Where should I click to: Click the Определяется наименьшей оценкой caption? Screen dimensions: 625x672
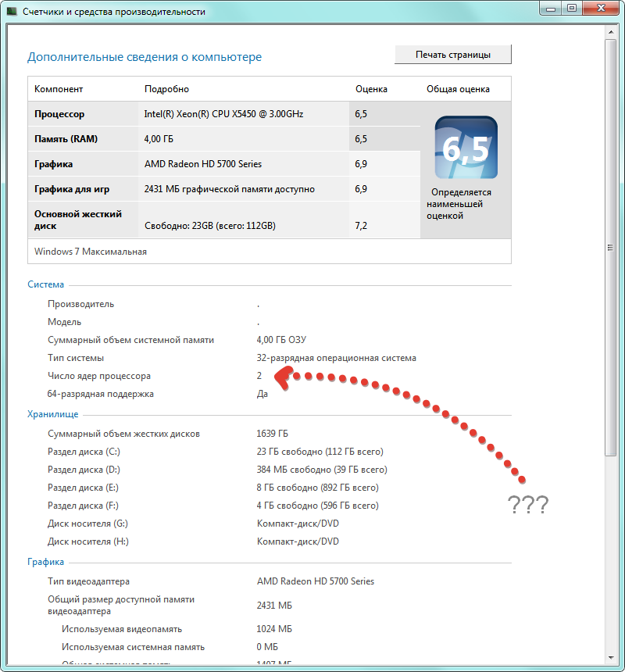pyautogui.click(x=459, y=204)
